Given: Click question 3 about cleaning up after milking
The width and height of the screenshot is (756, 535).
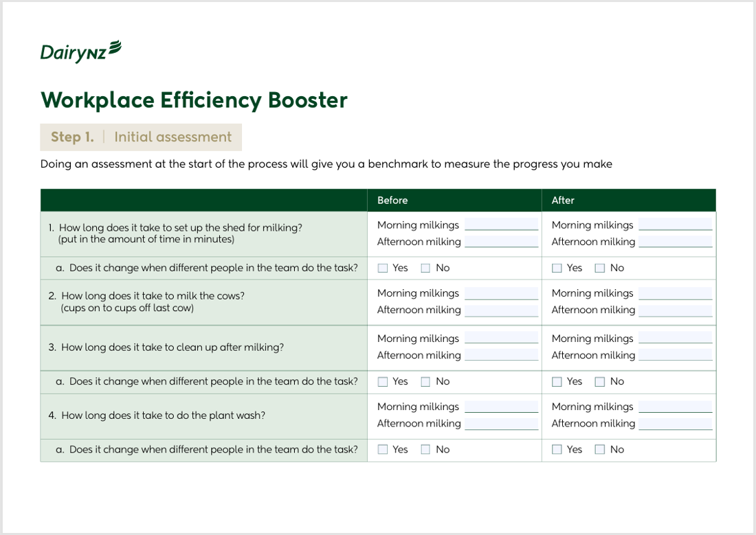Looking at the screenshot, I should tap(166, 348).
